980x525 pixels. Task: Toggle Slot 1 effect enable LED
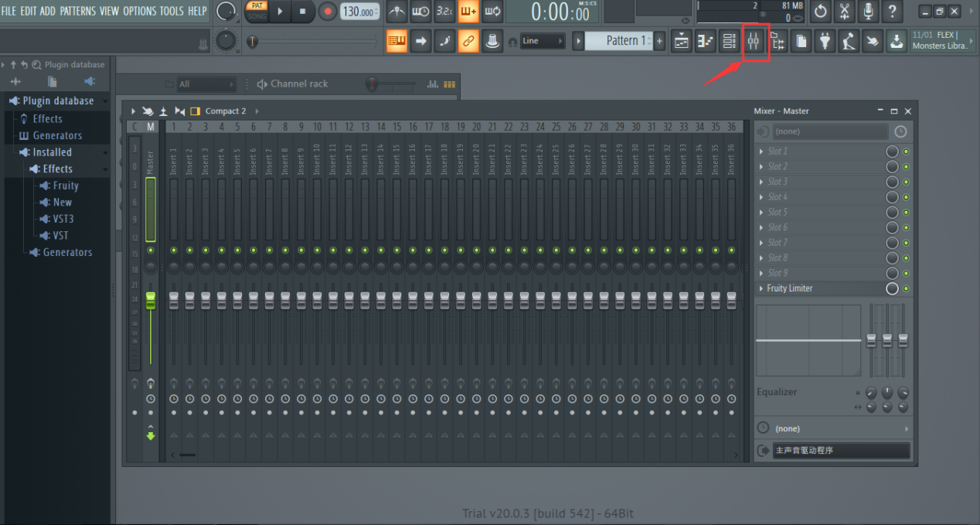coord(906,152)
